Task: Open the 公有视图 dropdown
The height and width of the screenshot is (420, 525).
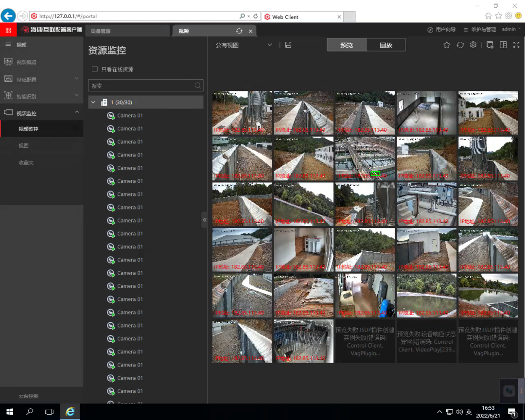Action: click(x=244, y=45)
